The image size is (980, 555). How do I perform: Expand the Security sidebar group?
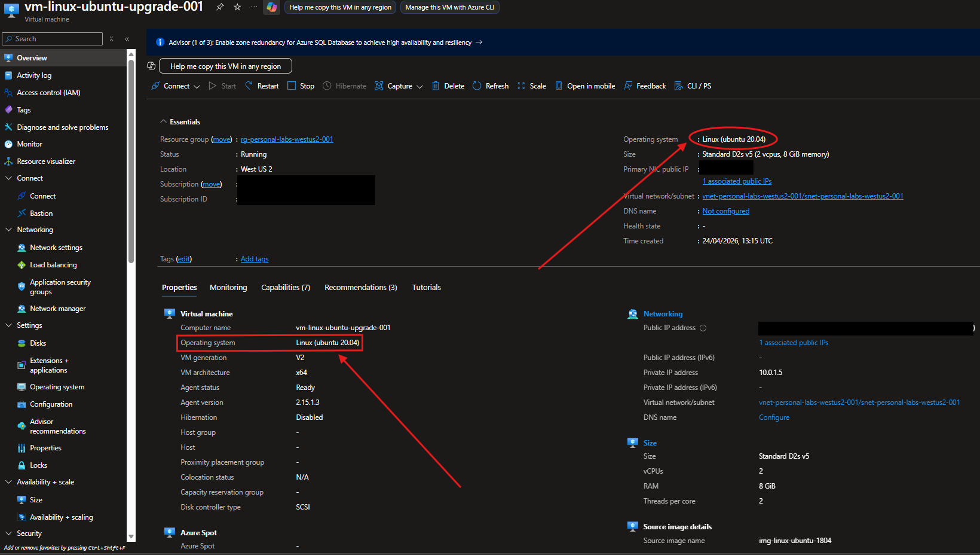pyautogui.click(x=8, y=533)
